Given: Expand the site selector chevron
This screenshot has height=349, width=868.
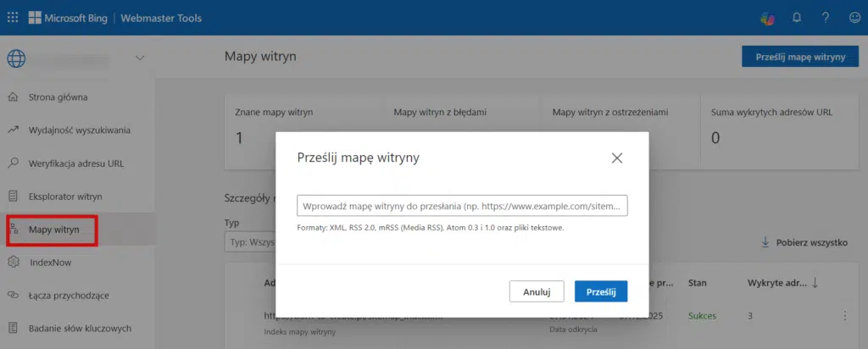Looking at the screenshot, I should coord(140,58).
